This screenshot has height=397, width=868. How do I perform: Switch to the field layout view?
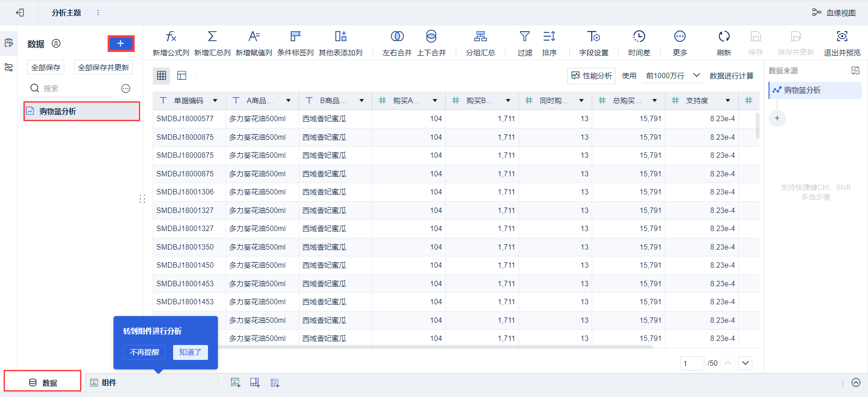tap(182, 76)
